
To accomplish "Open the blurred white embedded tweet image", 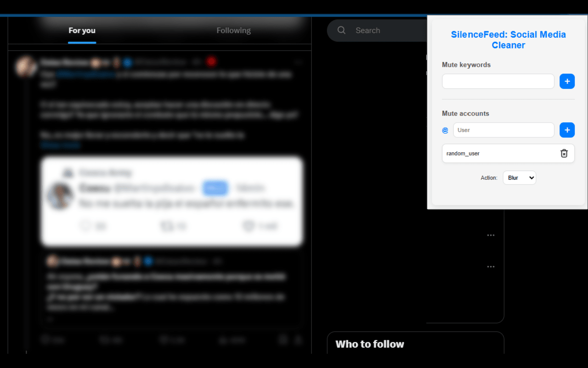I will tap(171, 201).
